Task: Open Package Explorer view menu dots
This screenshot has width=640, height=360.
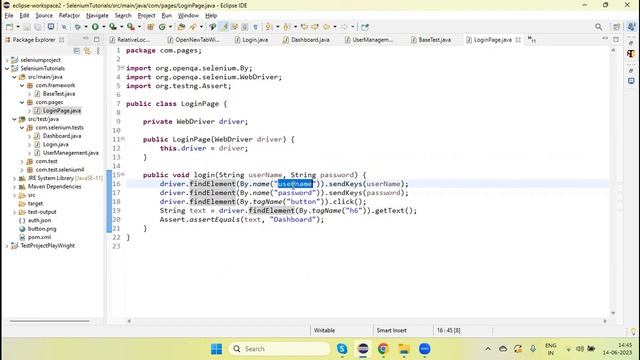Action: point(98,51)
